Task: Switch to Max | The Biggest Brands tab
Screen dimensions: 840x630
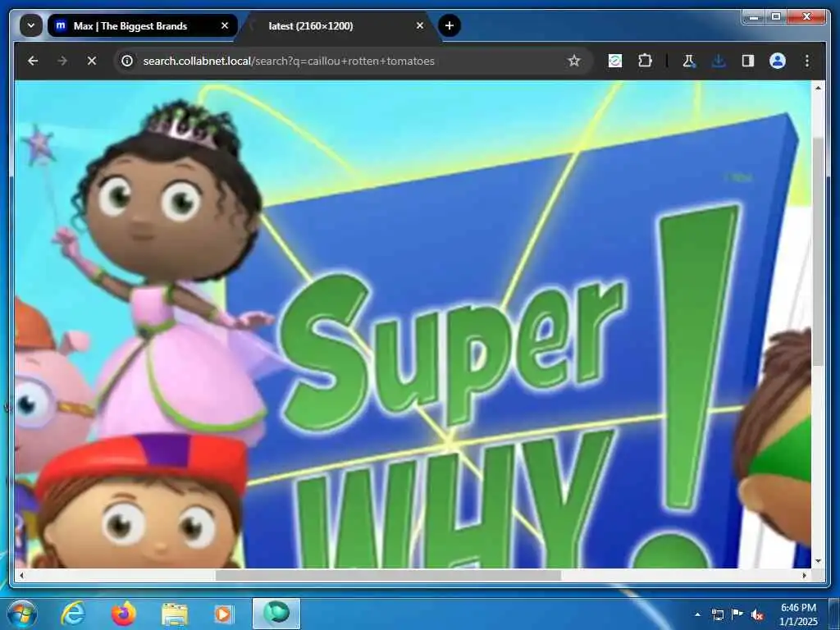Action: point(142,25)
